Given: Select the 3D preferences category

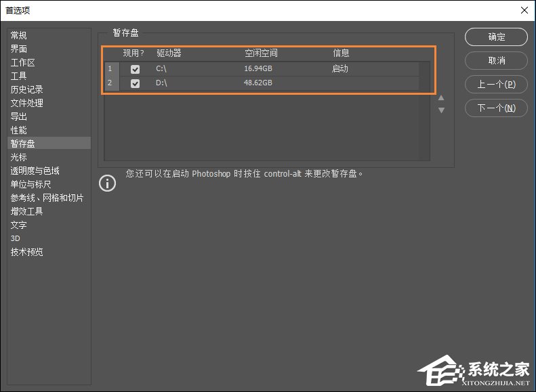Looking at the screenshot, I should [16, 238].
